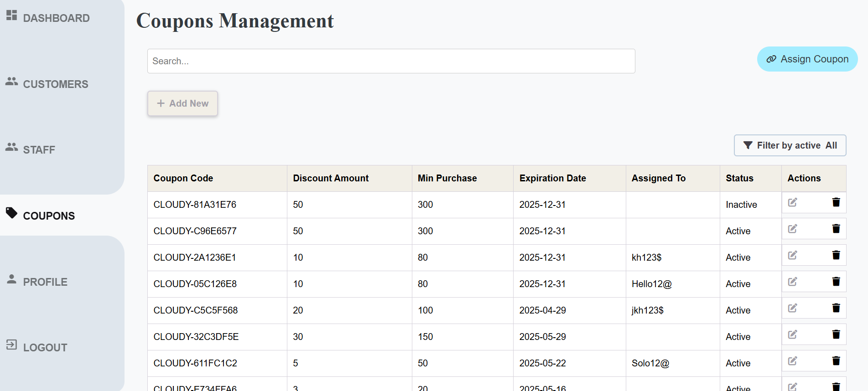Open the Customers section
868x391 pixels.
click(55, 84)
